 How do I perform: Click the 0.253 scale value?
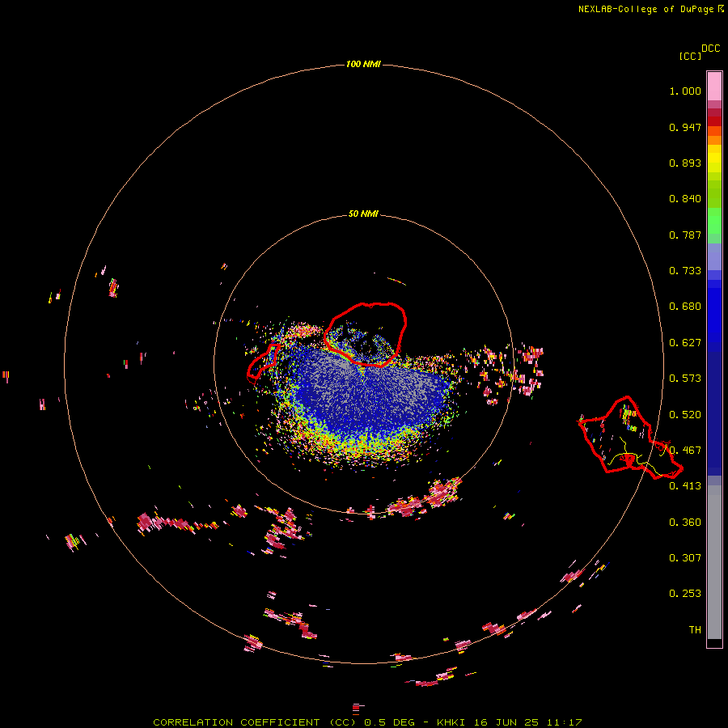[x=685, y=594]
